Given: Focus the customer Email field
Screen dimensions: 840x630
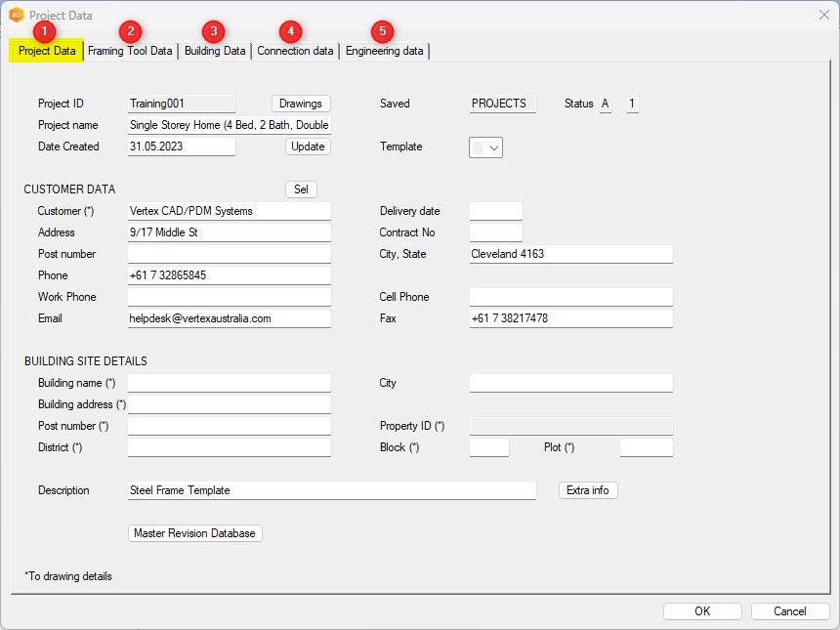Looking at the screenshot, I should coord(230,318).
